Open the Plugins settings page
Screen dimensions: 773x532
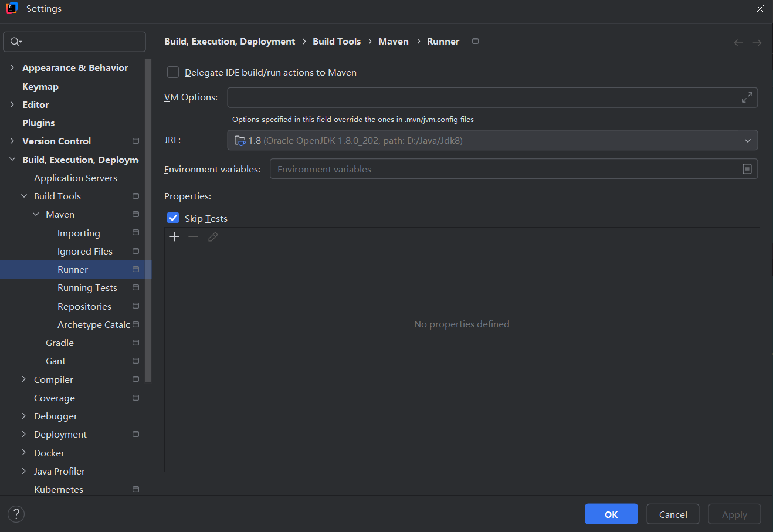click(x=39, y=123)
